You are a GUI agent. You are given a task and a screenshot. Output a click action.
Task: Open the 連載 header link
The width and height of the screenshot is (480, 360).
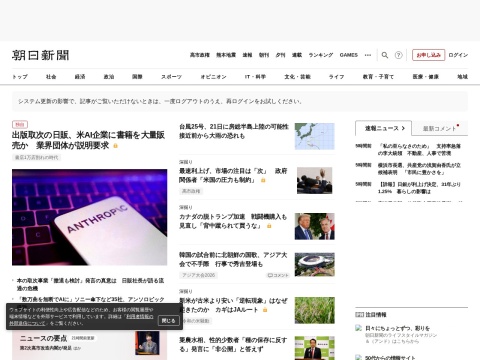[x=297, y=55]
